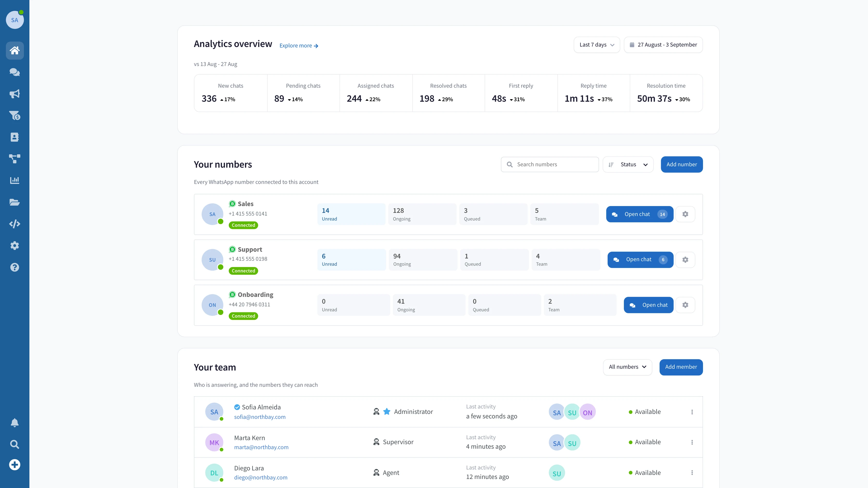This screenshot has height=488, width=868.
Task: Open the notifications bell icon
Action: (14, 423)
